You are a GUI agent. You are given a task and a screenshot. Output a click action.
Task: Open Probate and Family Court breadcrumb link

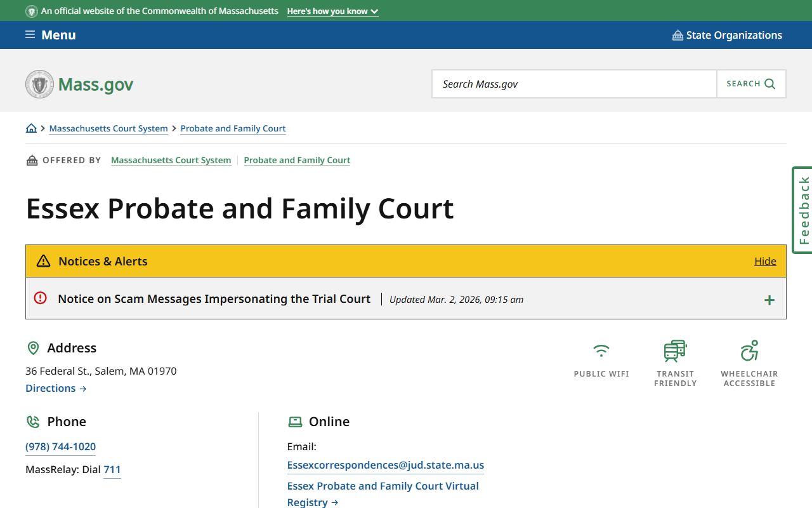tap(233, 128)
